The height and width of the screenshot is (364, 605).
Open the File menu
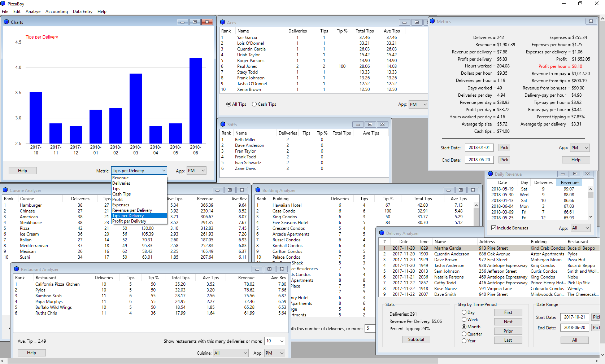(x=5, y=12)
